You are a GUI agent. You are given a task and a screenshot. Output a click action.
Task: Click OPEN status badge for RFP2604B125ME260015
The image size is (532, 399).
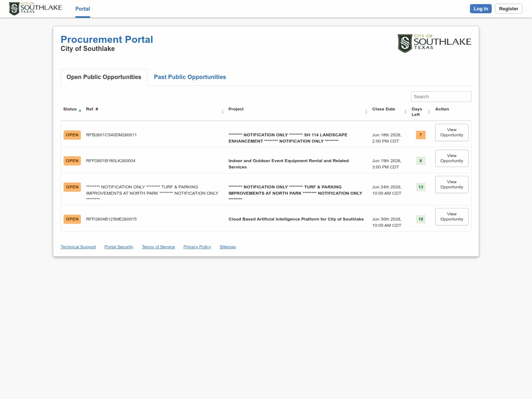(72, 219)
